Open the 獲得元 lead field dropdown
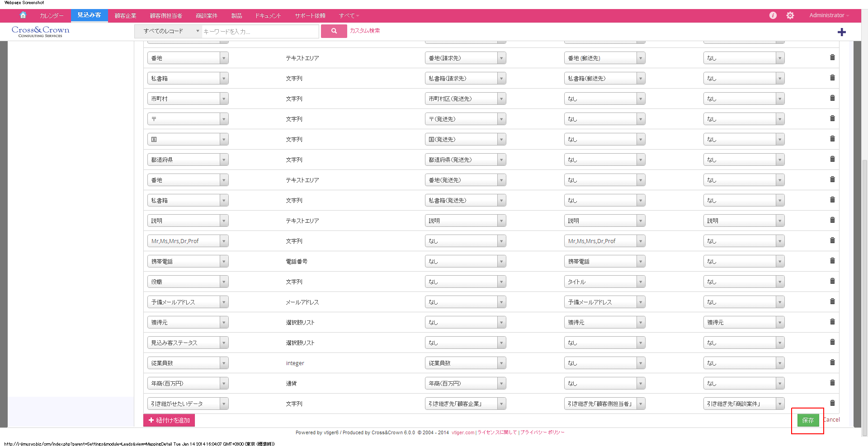 [188, 322]
